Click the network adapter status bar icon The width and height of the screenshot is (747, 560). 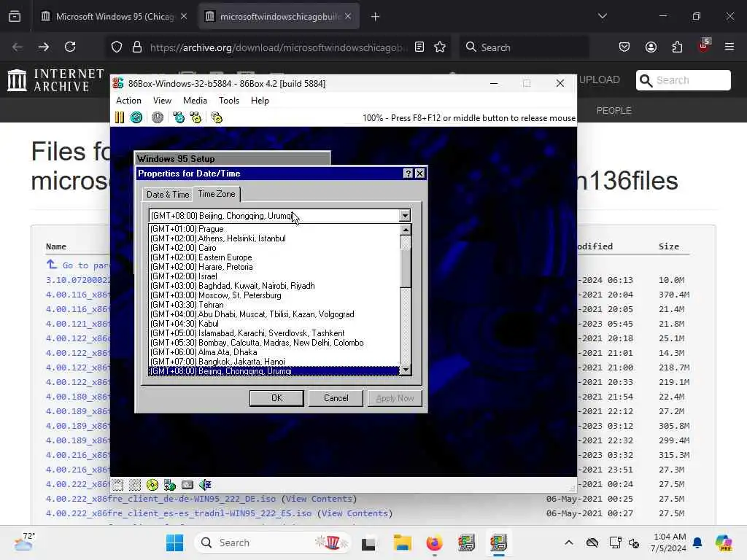pyautogui.click(x=187, y=485)
